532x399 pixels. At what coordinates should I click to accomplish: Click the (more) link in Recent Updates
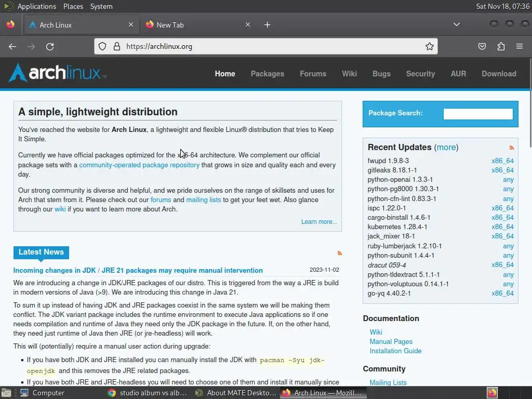pos(446,147)
